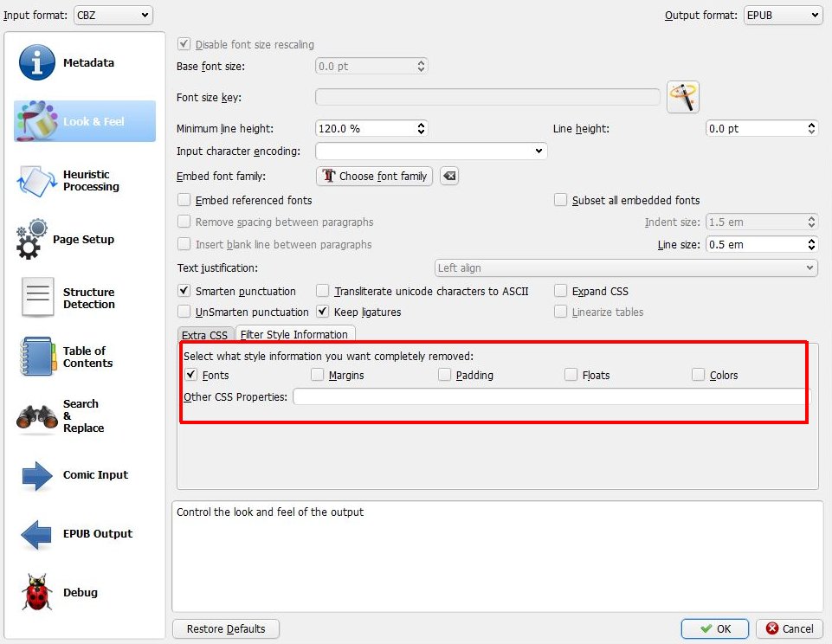The width and height of the screenshot is (832, 644).
Task: Open Comic Input arrow icon
Action: point(37,475)
